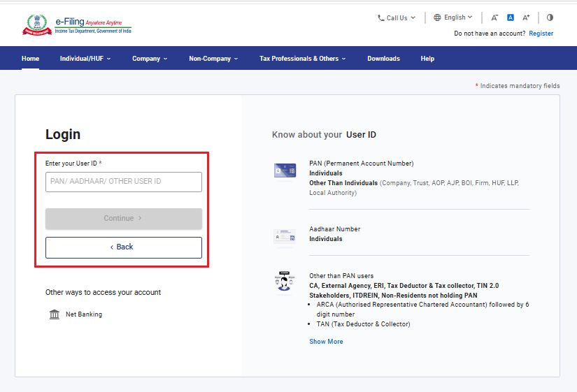Click the Net Banking bank building icon
Viewport: 577px width, 392px height.
click(x=55, y=314)
